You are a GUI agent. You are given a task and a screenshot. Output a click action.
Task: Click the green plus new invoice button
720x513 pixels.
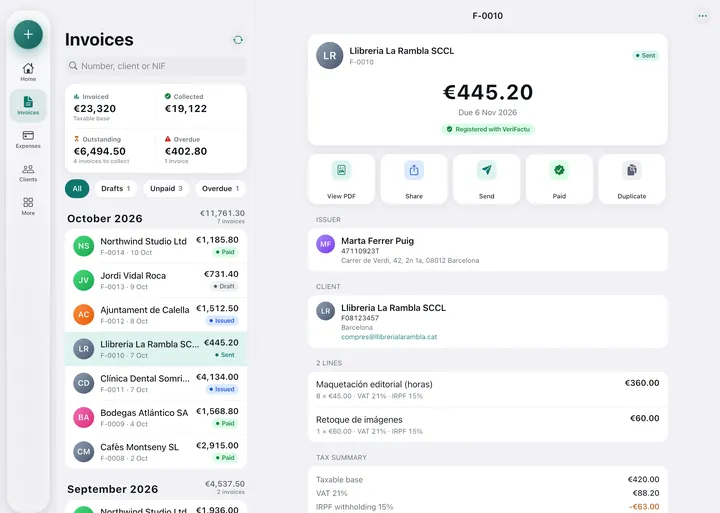pyautogui.click(x=28, y=34)
